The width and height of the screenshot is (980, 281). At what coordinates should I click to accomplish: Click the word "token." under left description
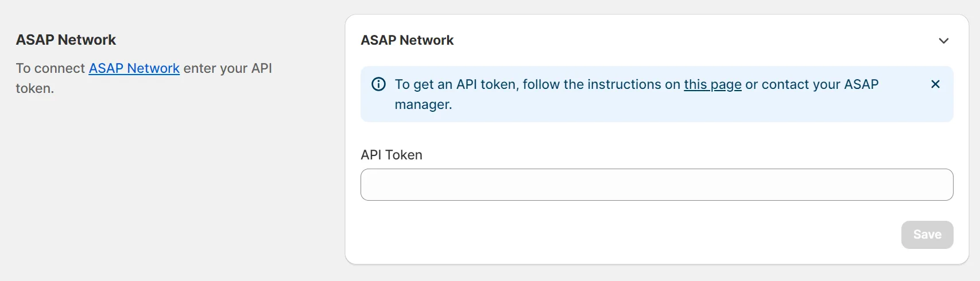click(35, 88)
